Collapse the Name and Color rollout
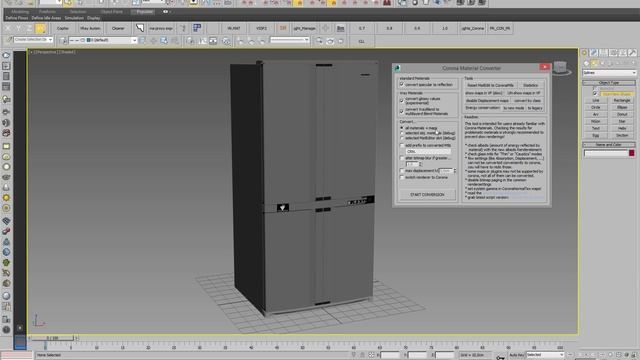Image resolution: width=640 pixels, height=360 pixels. (x=609, y=144)
